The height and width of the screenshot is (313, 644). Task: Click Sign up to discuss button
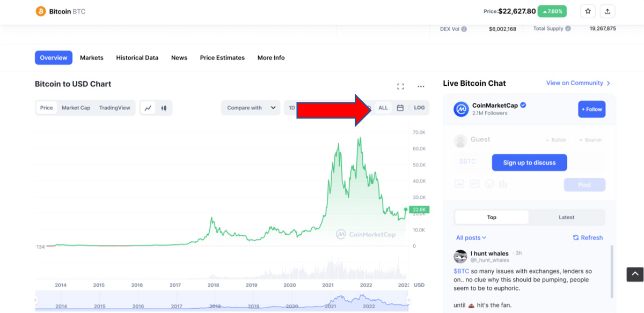tap(529, 162)
